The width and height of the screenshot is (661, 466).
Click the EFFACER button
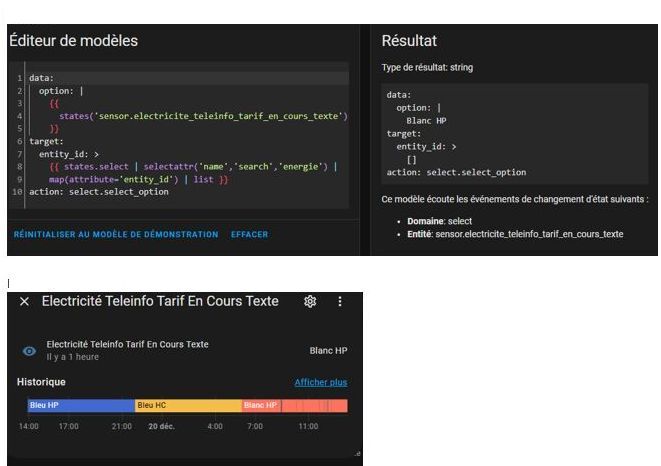[x=249, y=234]
